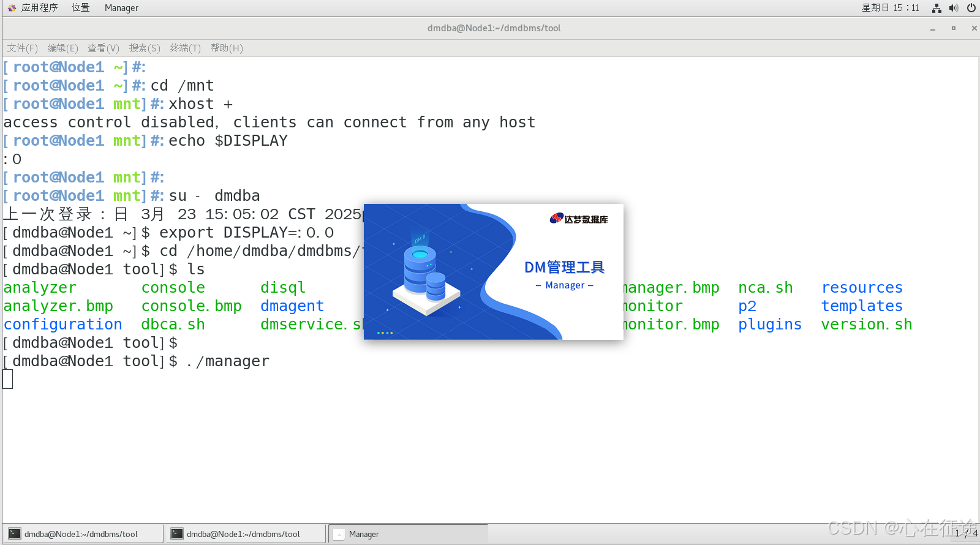The image size is (980, 545).
Task: Click the DM管理工具 splash title
Action: (x=564, y=268)
